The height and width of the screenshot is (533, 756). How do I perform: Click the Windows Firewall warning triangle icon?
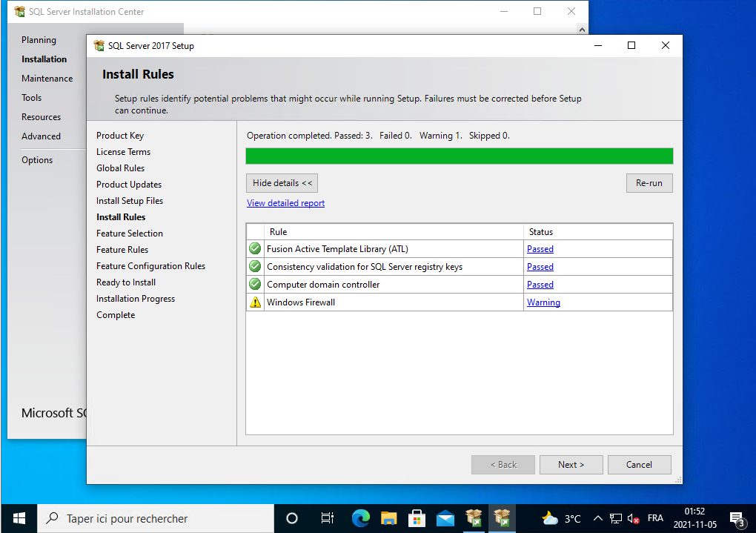tap(255, 302)
